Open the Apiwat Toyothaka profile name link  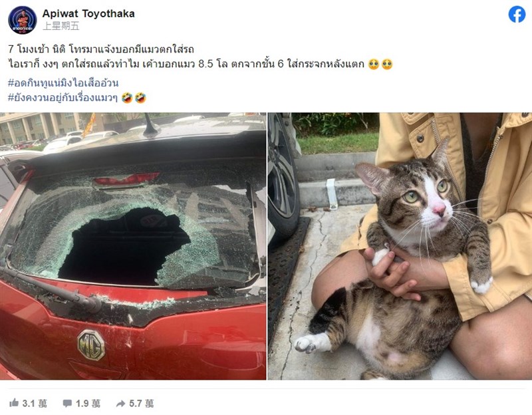tap(88, 13)
